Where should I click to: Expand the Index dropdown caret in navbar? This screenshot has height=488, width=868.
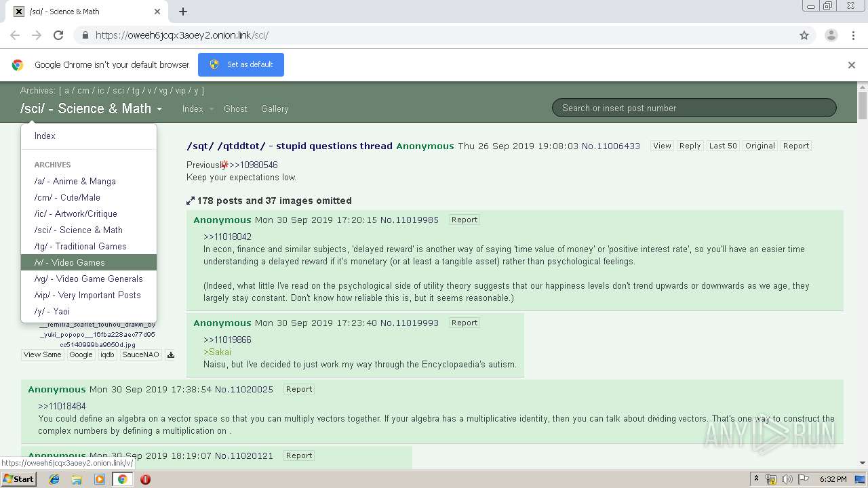(211, 109)
